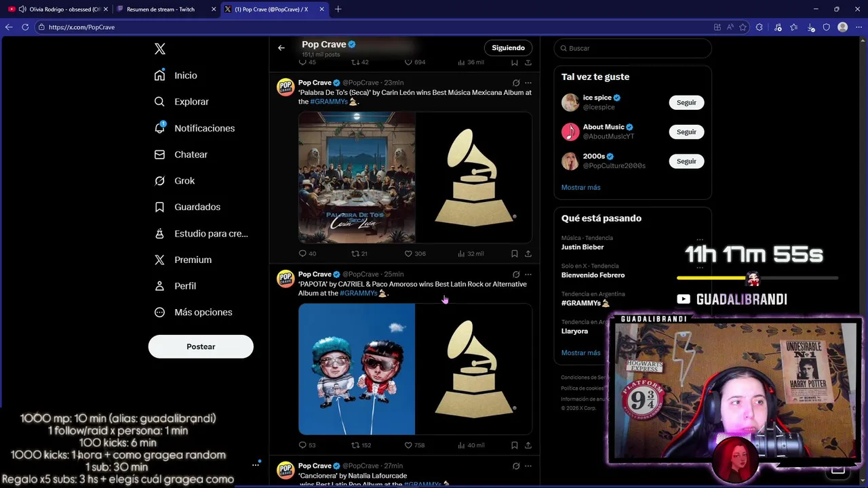This screenshot has height=488, width=868.
Task: View stats of Carin León tweet
Action: pos(471,253)
